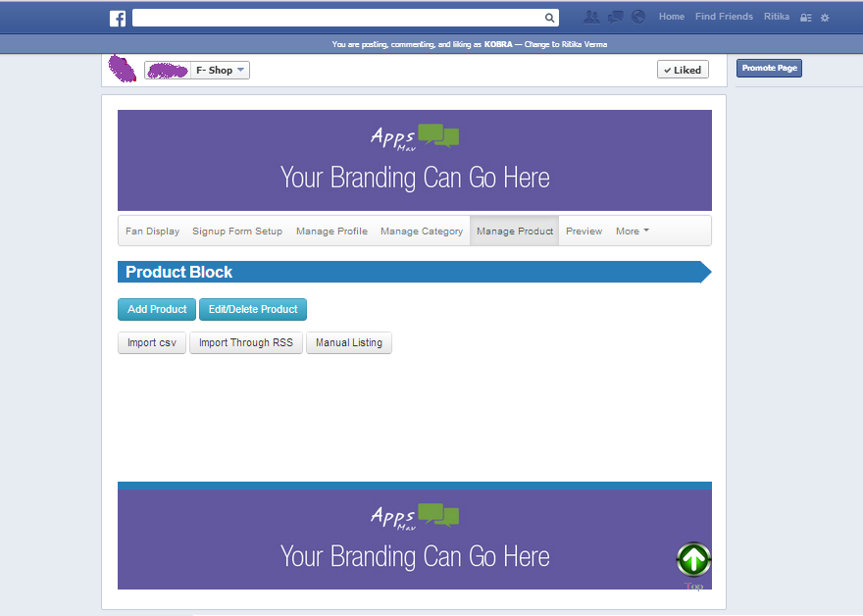The image size is (863, 616).
Task: Open the Signup Form Setup tab
Action: 237,231
